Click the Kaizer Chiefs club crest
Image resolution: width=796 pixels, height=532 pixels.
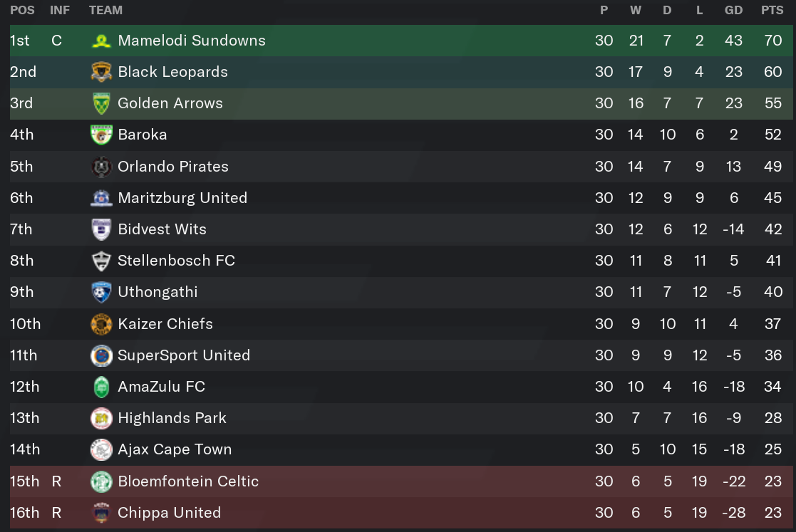(101, 324)
